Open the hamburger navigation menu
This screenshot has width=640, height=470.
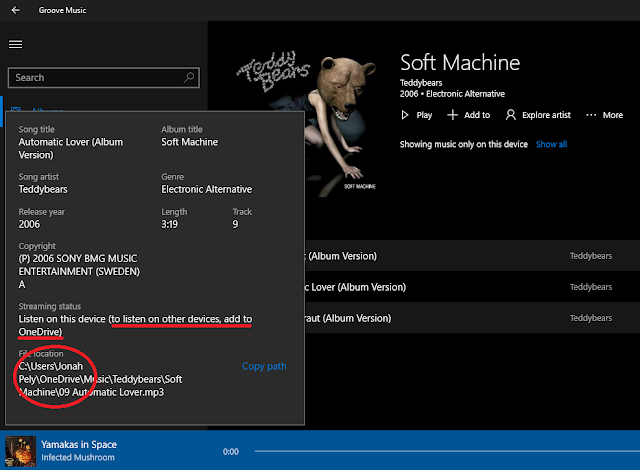tap(16, 44)
